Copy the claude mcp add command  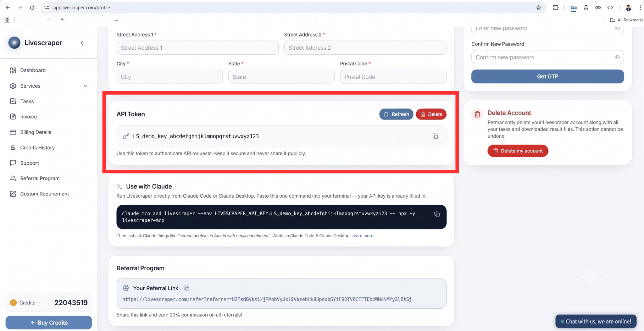[437, 214]
